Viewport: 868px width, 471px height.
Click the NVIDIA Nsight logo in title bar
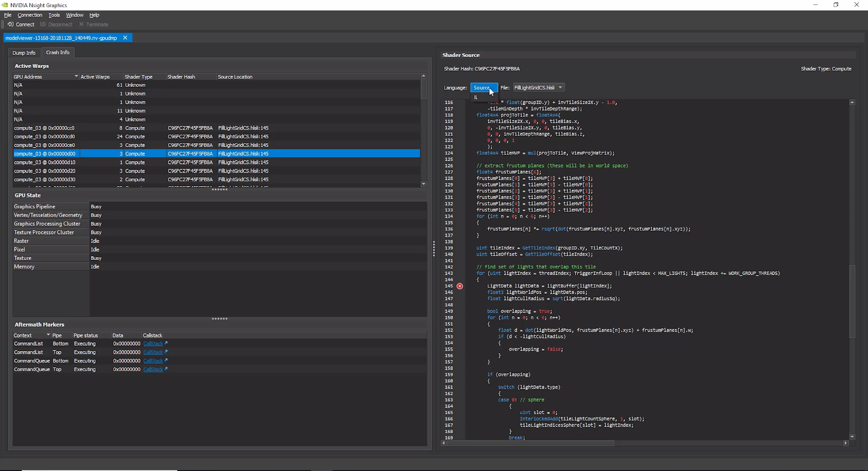[5, 5]
